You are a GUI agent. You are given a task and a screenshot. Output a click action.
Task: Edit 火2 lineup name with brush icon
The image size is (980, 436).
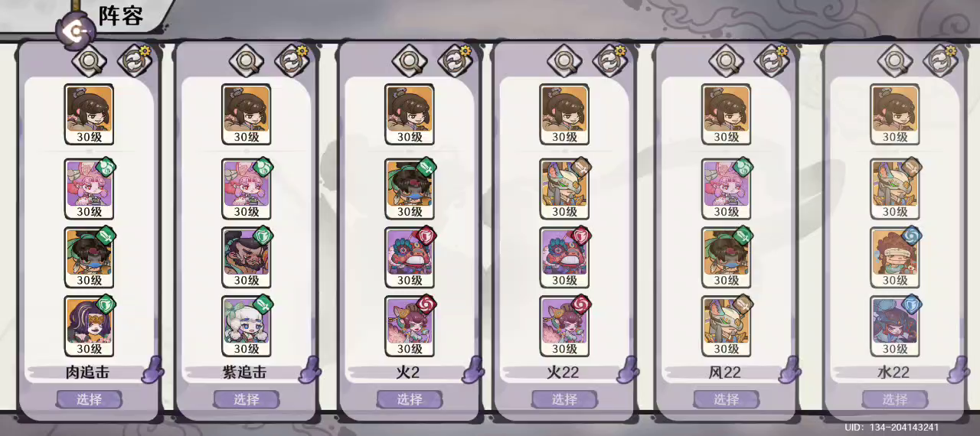[x=473, y=369]
